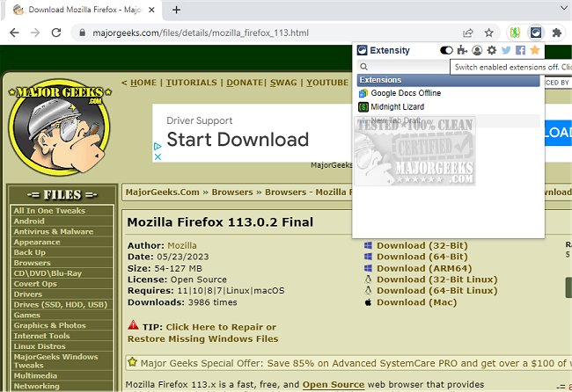Select the Download Mozilla Firefox tab
Screen dimensions: 572x392
[x=84, y=10]
